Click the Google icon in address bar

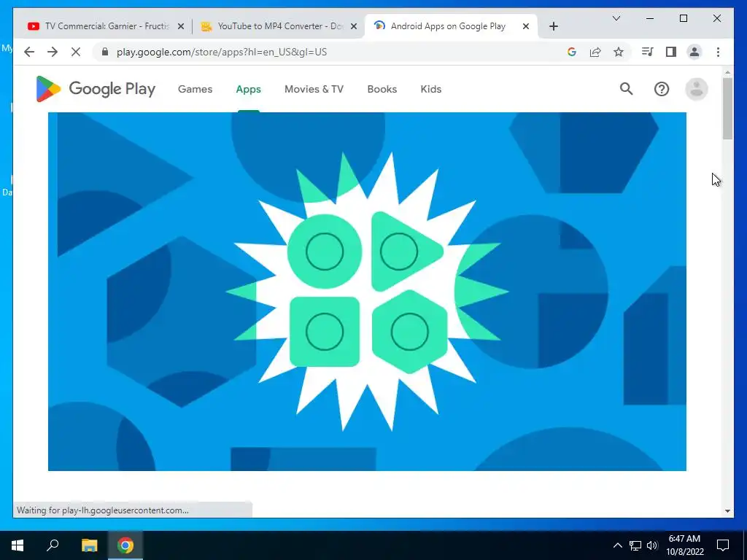[x=572, y=52]
